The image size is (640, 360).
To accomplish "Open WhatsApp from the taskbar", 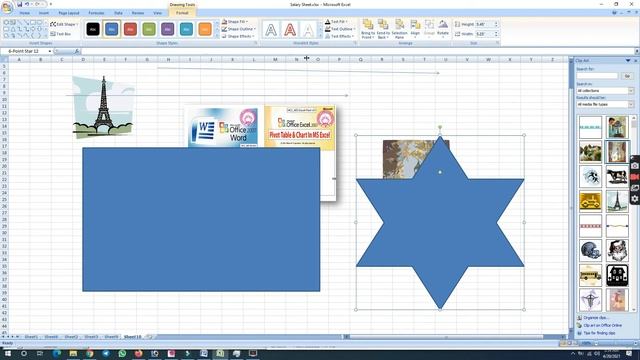I will point(122,353).
